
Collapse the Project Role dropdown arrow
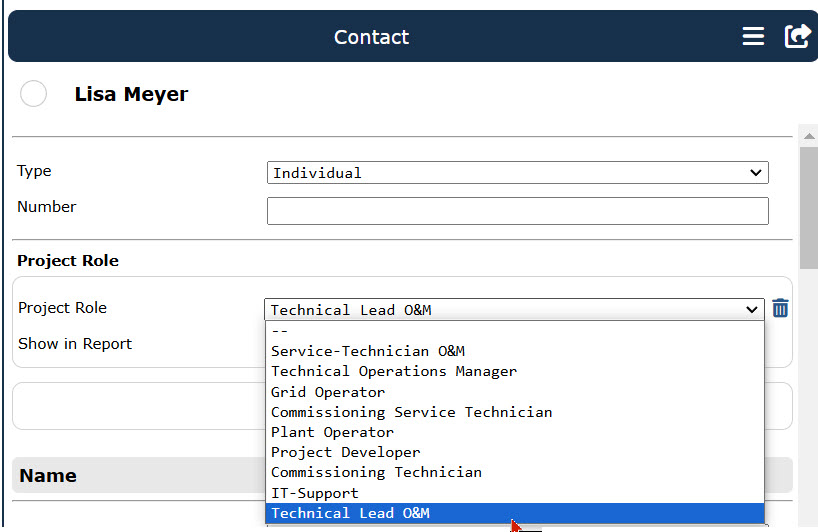click(x=751, y=310)
